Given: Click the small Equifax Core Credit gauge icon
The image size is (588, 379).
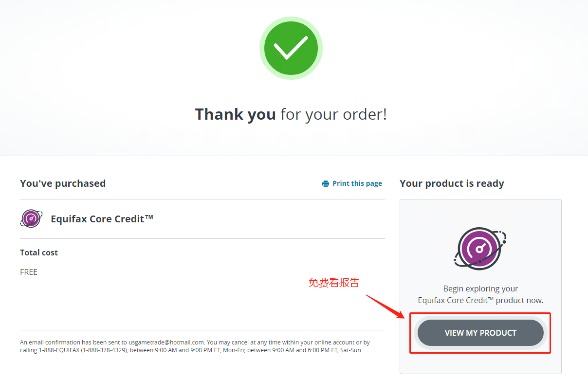Looking at the screenshot, I should pyautogui.click(x=31, y=218).
